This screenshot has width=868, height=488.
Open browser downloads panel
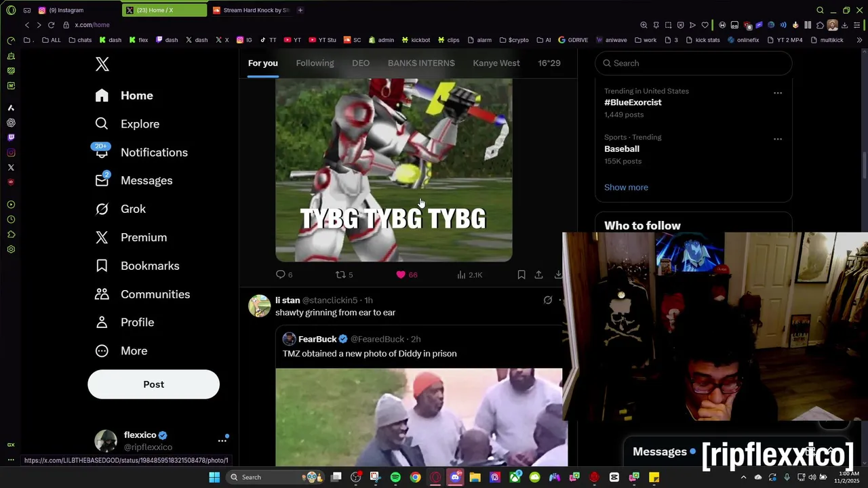pyautogui.click(x=844, y=25)
